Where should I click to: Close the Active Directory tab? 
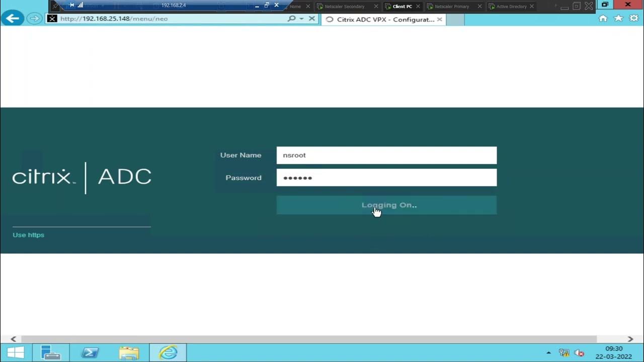[x=531, y=7]
